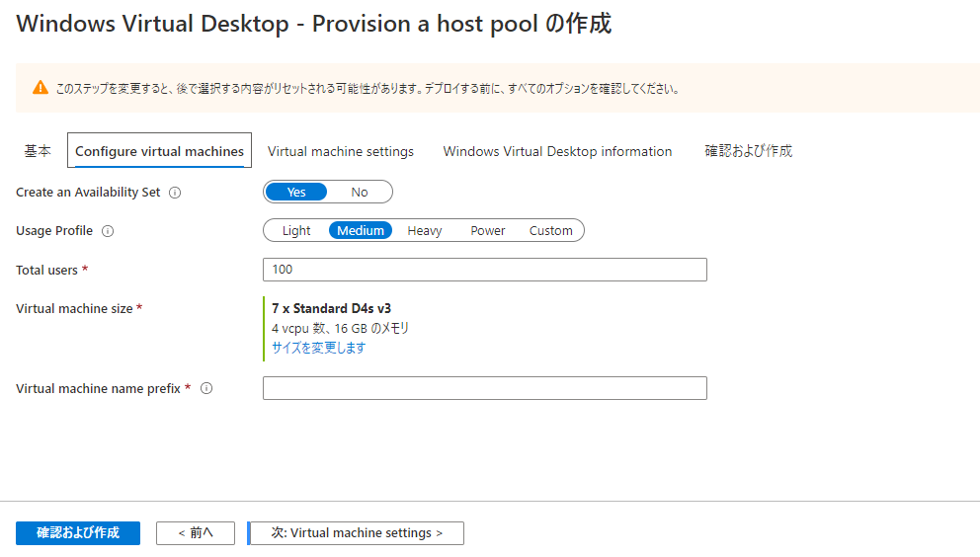Click the orange warning triangle icon

click(x=41, y=88)
